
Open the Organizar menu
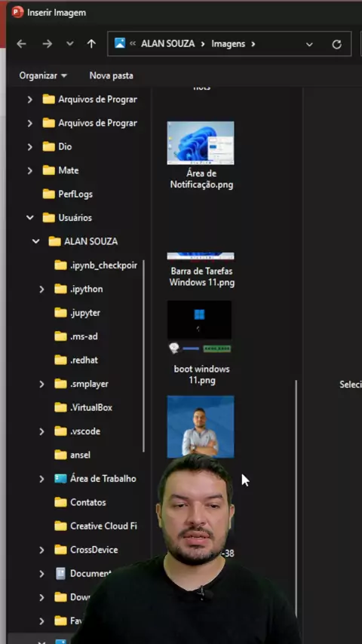(x=43, y=75)
